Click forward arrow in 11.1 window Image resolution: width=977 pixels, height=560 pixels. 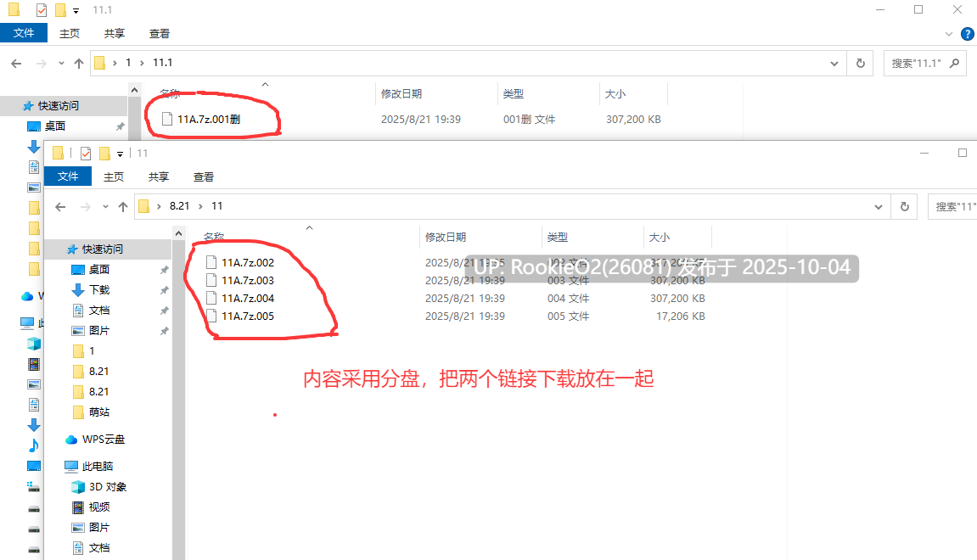click(x=41, y=63)
